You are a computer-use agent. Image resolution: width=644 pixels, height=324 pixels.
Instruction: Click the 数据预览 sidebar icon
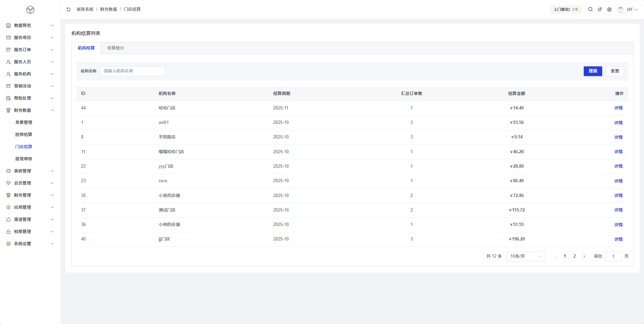(x=8, y=26)
